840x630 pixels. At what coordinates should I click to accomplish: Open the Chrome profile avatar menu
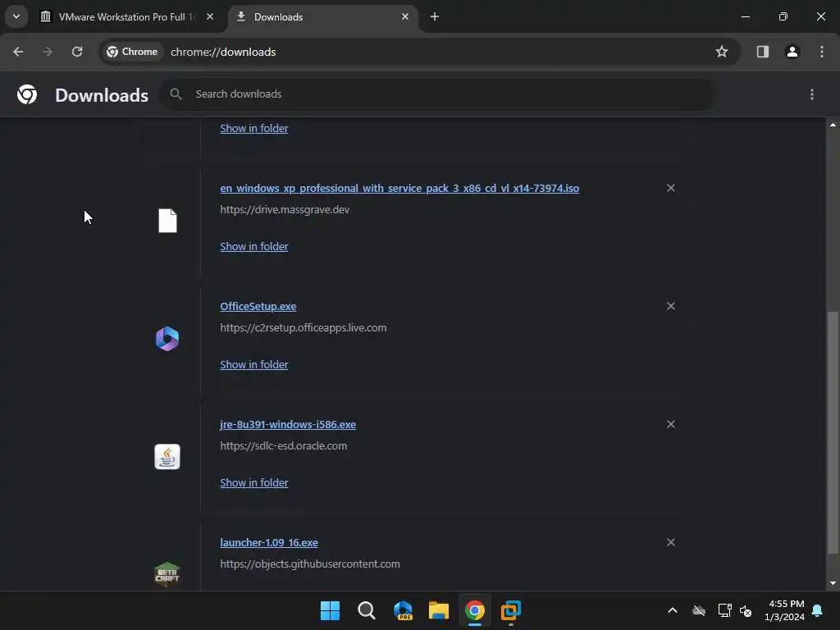pyautogui.click(x=792, y=52)
